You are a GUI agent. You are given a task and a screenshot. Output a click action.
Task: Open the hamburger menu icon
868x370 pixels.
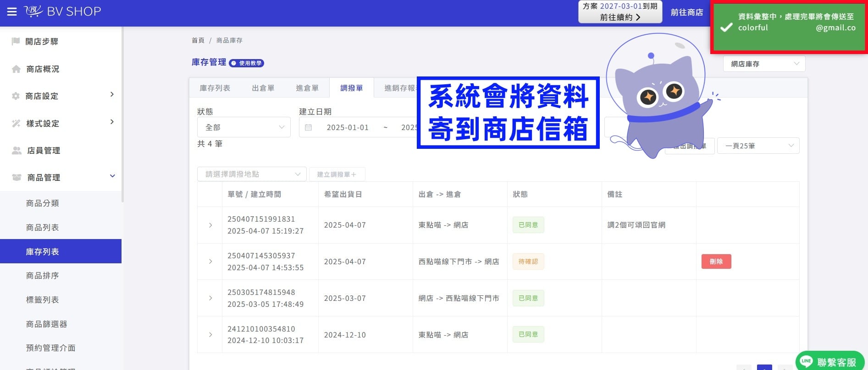12,11
